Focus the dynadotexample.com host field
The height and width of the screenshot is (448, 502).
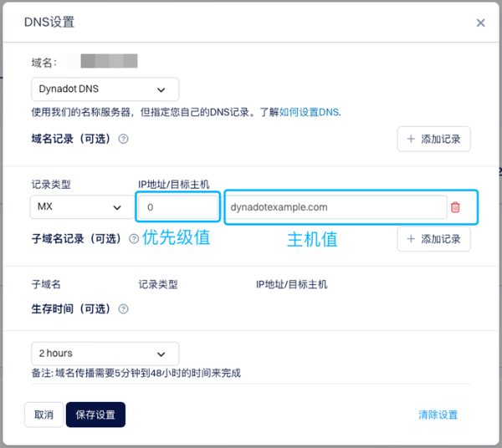coord(336,207)
